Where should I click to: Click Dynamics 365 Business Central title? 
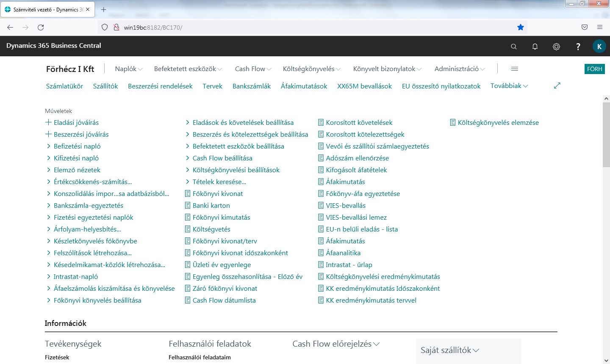(54, 46)
